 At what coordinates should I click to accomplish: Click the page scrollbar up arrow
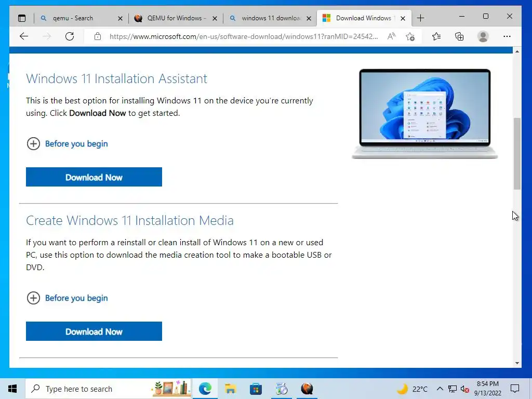click(x=517, y=51)
